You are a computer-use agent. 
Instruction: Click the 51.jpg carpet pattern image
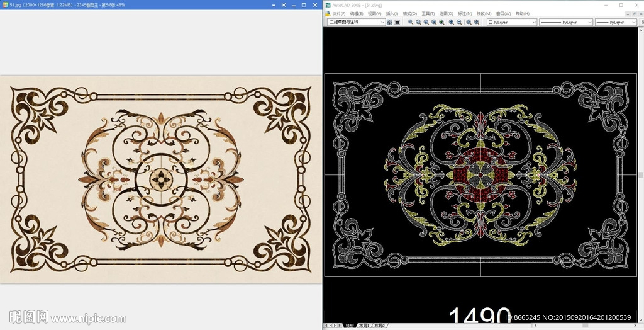pos(161,179)
